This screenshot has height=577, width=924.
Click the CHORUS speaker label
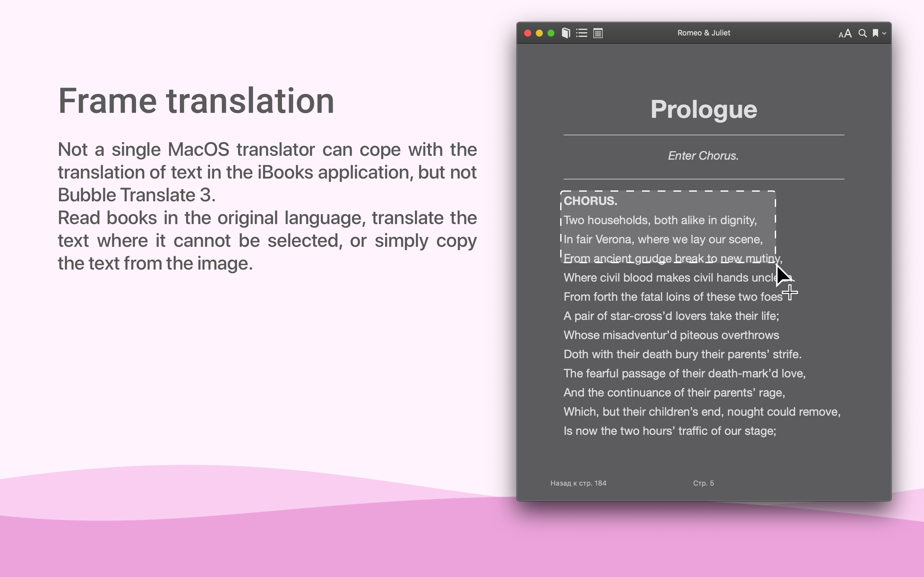coord(590,201)
